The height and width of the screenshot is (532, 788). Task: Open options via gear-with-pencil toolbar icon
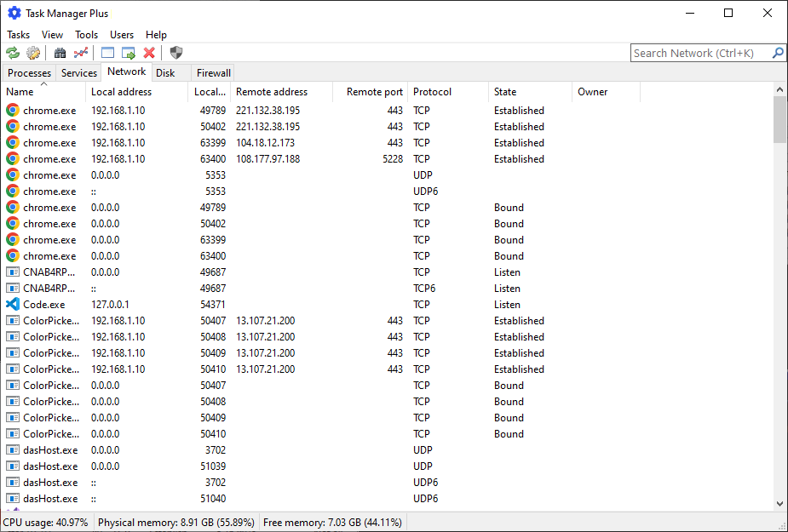pyautogui.click(x=33, y=53)
